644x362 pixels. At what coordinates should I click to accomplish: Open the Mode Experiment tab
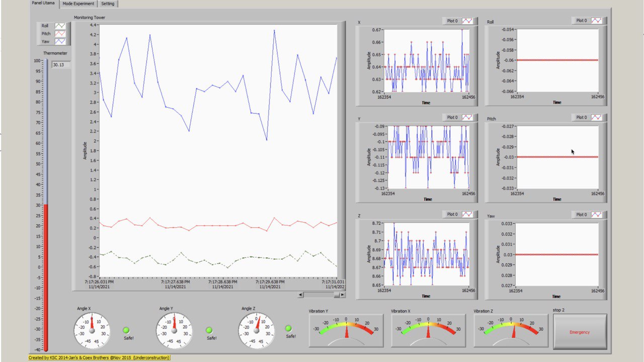tap(78, 4)
